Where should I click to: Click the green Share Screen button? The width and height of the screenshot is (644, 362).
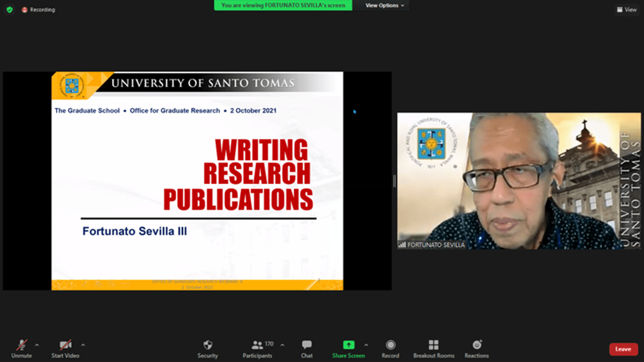348,349
